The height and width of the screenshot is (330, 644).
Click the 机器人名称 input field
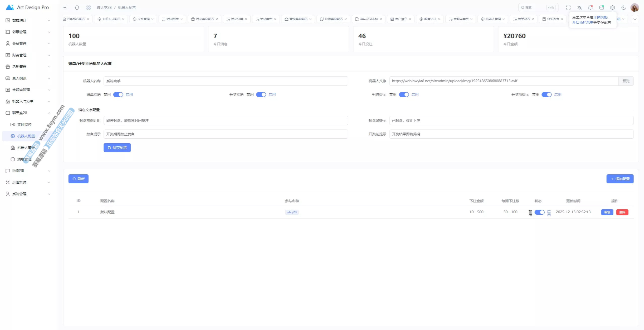point(226,81)
